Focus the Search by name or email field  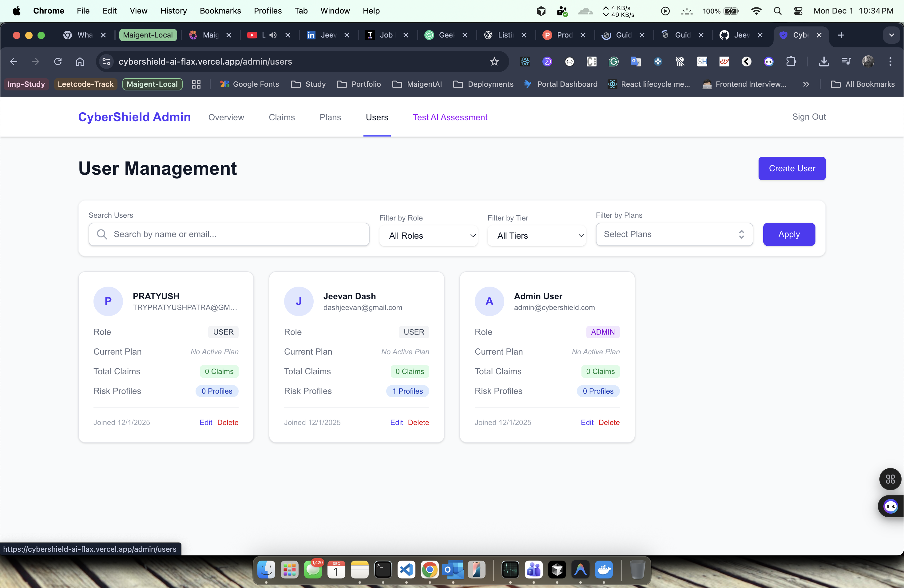pyautogui.click(x=236, y=234)
